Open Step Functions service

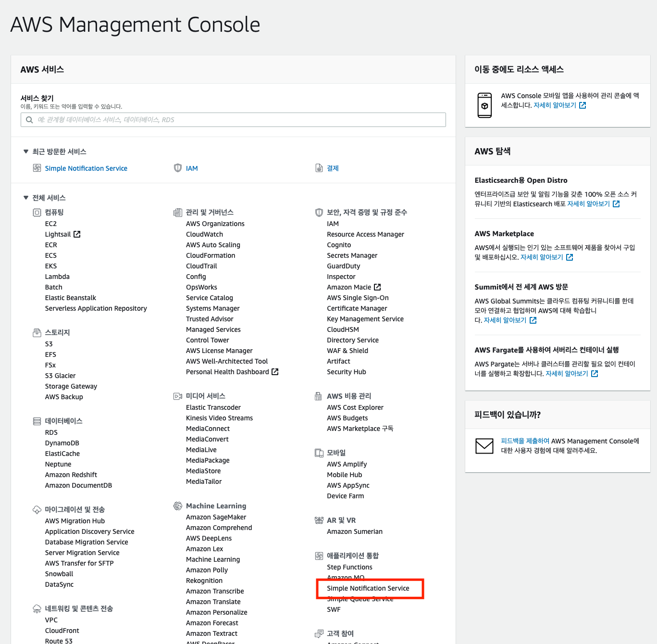[x=349, y=567]
